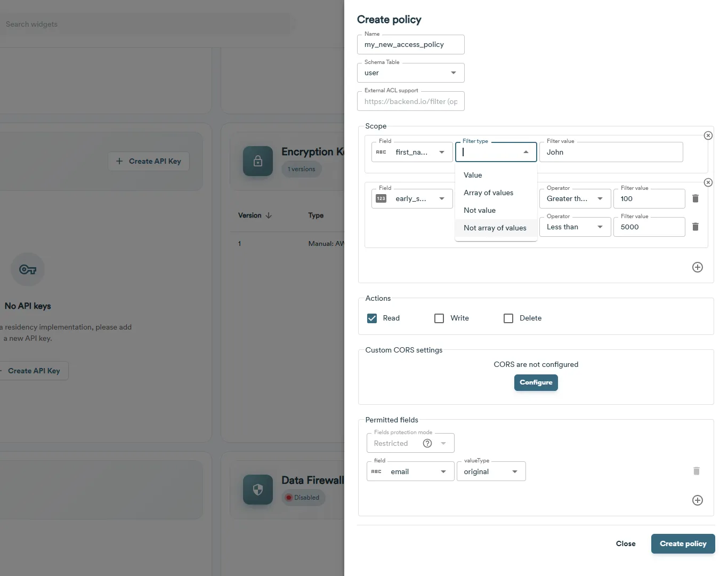Delete the Greater than 100 condition
Image resolution: width=728 pixels, height=576 pixels.
click(695, 198)
